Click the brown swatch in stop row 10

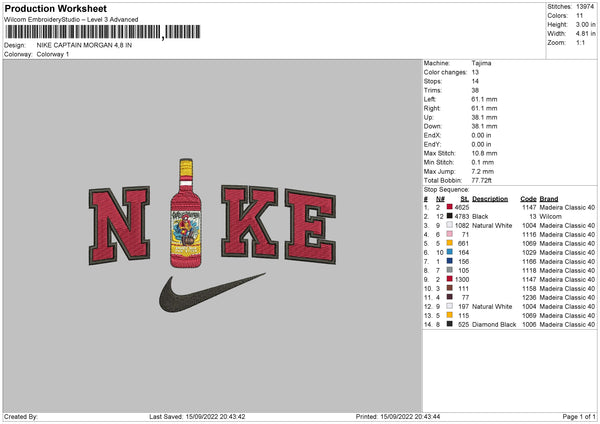[x=450, y=288]
